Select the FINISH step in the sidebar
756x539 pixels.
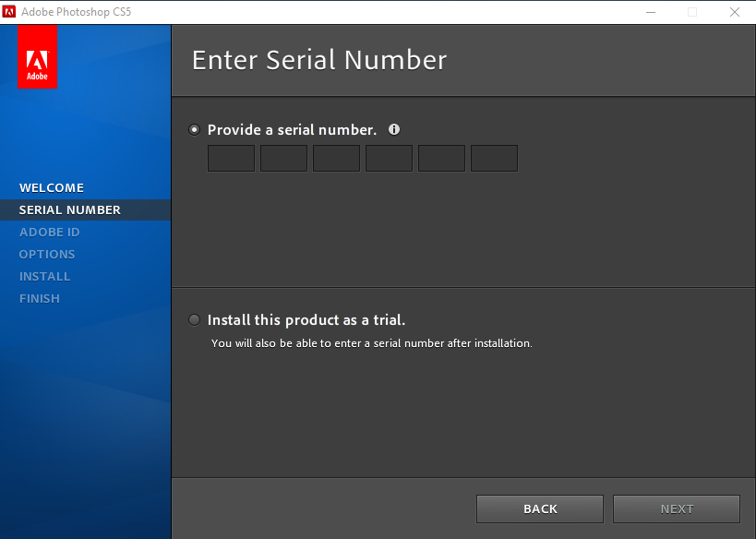coord(40,299)
